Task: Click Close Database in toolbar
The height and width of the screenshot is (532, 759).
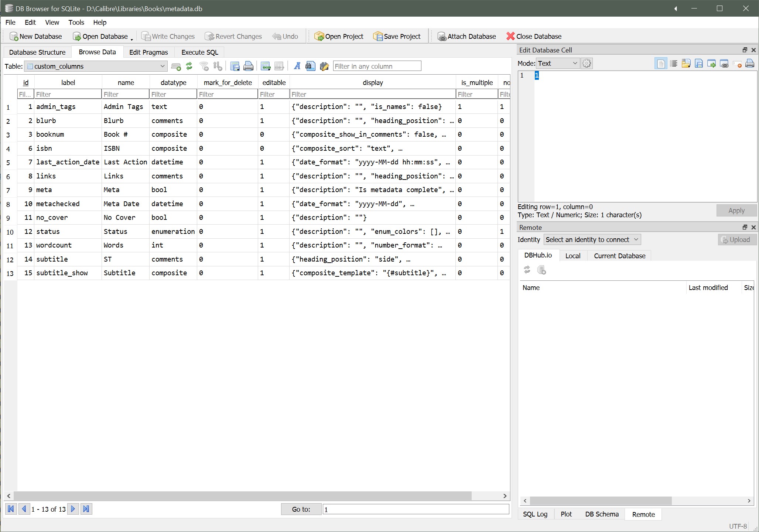Action: pos(534,37)
